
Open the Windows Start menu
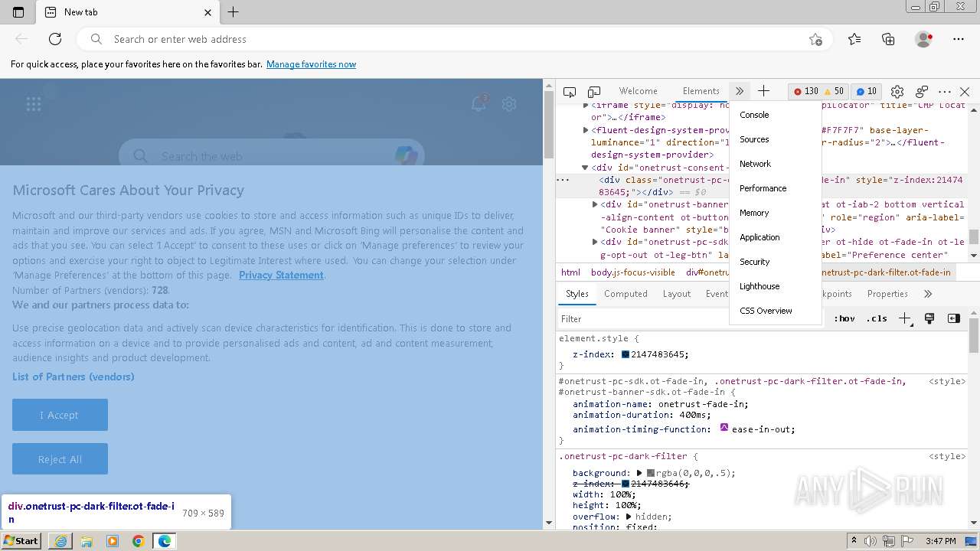tap(21, 541)
